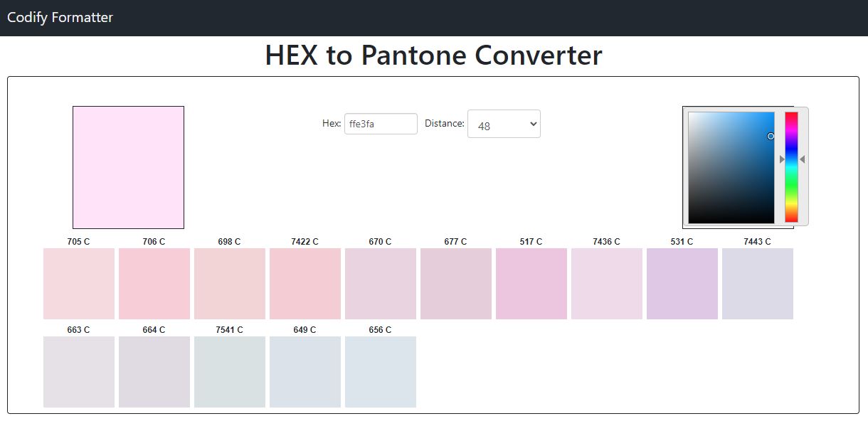Viewport: 868px width, 431px height.
Task: Open the Distance dropdown
Action: (x=504, y=124)
